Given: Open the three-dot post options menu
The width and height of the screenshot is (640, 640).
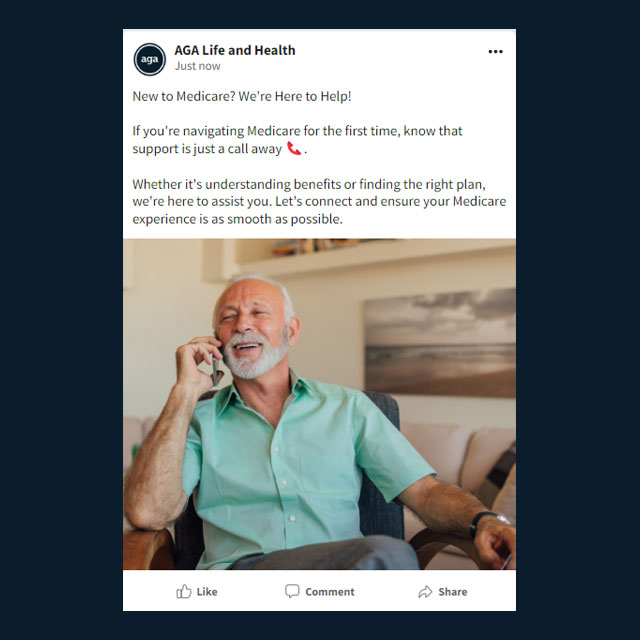Looking at the screenshot, I should 495,52.
